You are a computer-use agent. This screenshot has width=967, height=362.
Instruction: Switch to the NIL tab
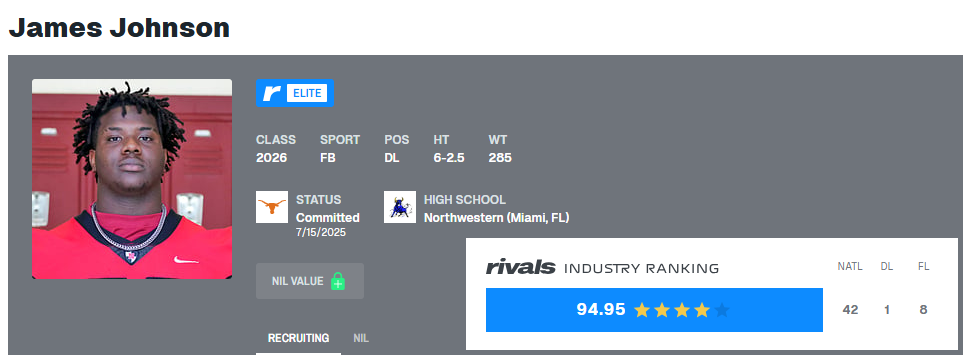coord(361,339)
